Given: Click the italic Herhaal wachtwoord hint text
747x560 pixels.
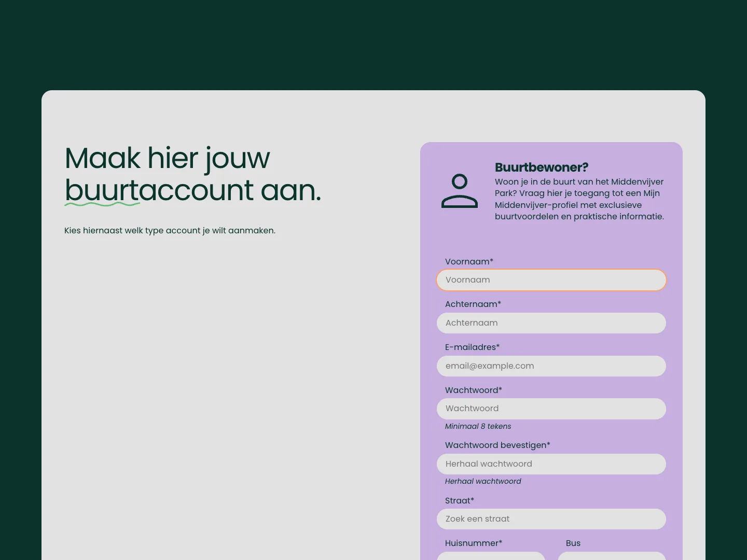Looking at the screenshot, I should [483, 481].
